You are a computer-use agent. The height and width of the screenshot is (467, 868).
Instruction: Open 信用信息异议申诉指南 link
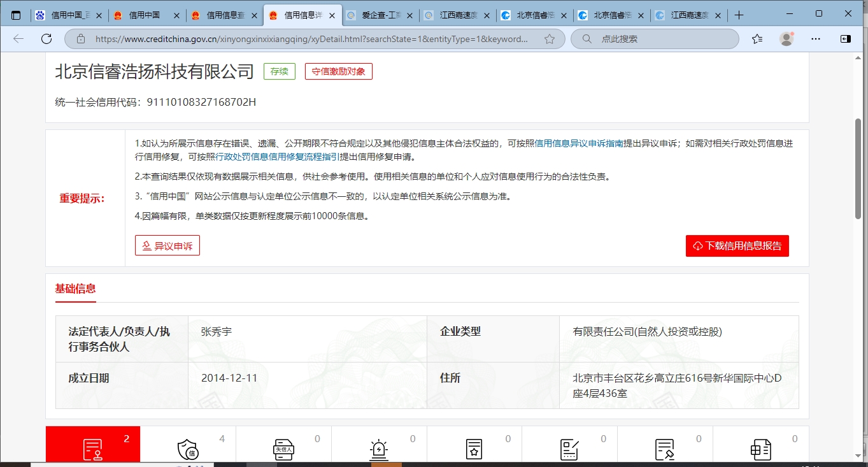[578, 143]
